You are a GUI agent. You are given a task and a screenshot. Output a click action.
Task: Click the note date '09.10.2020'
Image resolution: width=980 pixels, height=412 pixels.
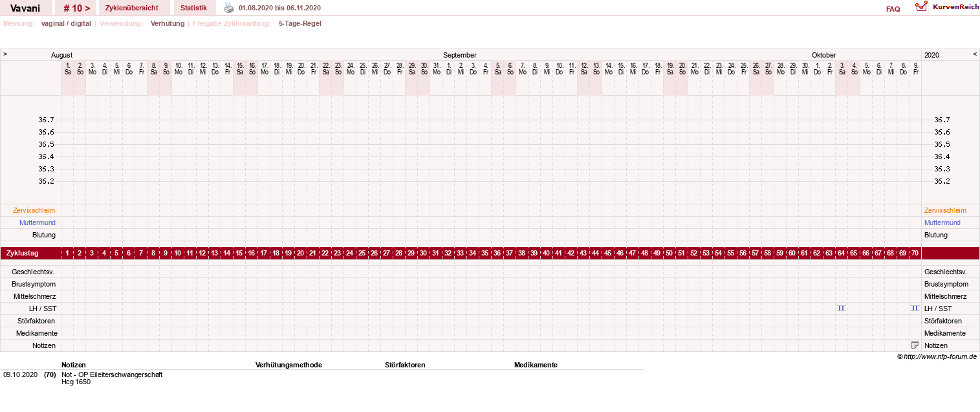coord(20,374)
